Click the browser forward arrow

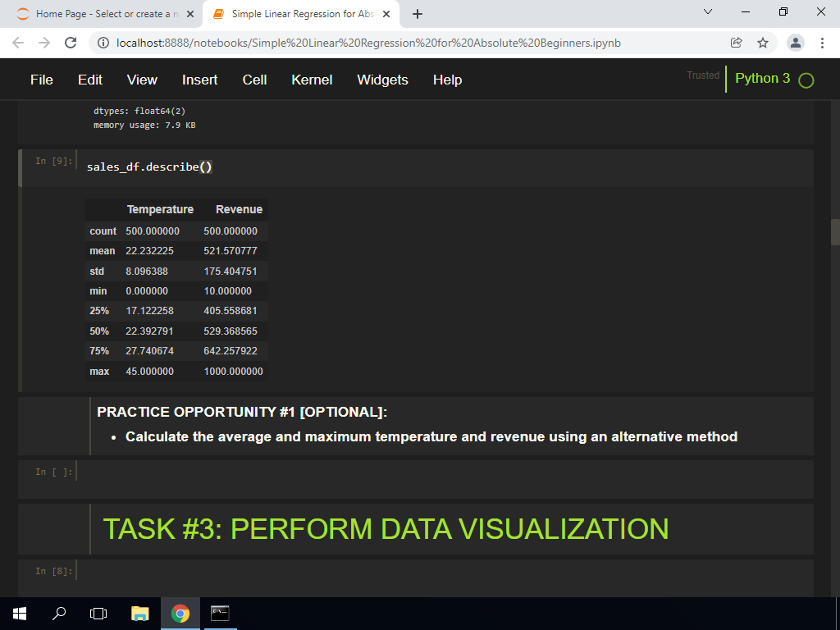[x=44, y=43]
